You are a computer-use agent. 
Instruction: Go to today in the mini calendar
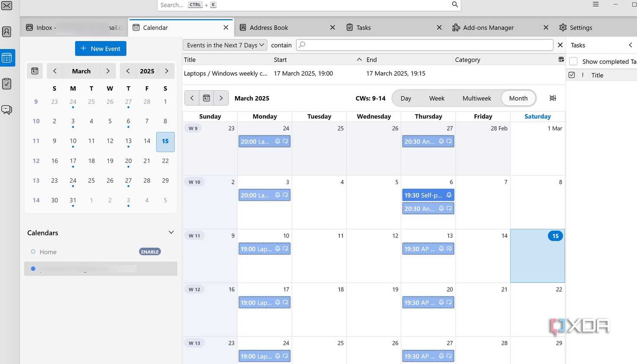click(x=35, y=71)
